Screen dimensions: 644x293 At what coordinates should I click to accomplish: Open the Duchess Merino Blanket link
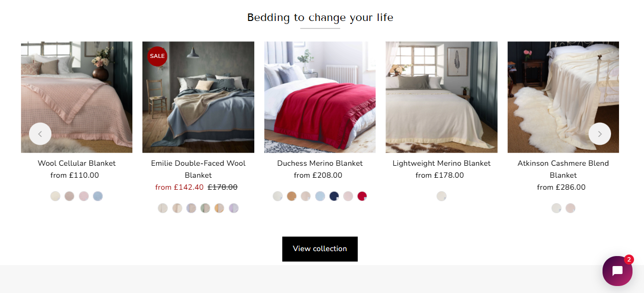pos(320,163)
